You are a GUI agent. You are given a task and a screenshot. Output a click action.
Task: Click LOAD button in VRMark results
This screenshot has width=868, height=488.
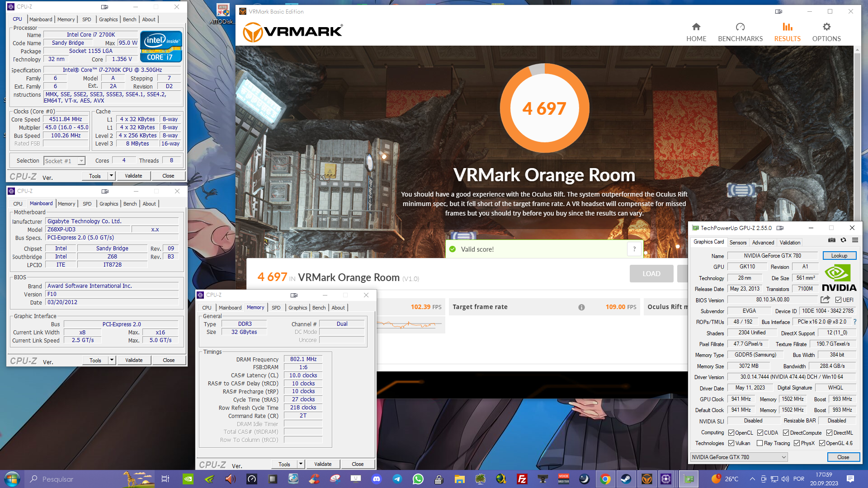651,274
